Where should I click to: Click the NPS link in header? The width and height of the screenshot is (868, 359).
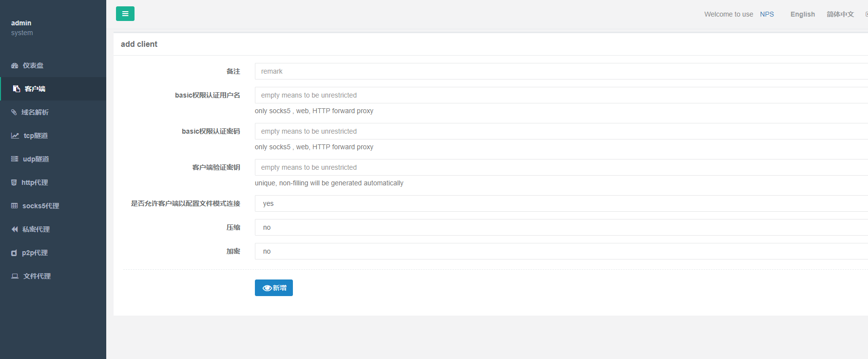(x=767, y=14)
